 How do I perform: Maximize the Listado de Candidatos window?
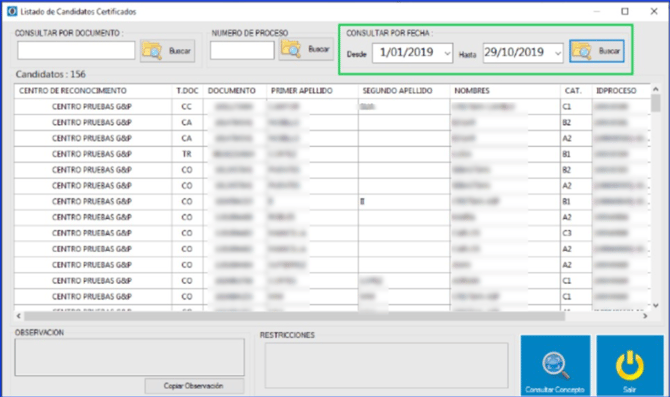coord(625,12)
